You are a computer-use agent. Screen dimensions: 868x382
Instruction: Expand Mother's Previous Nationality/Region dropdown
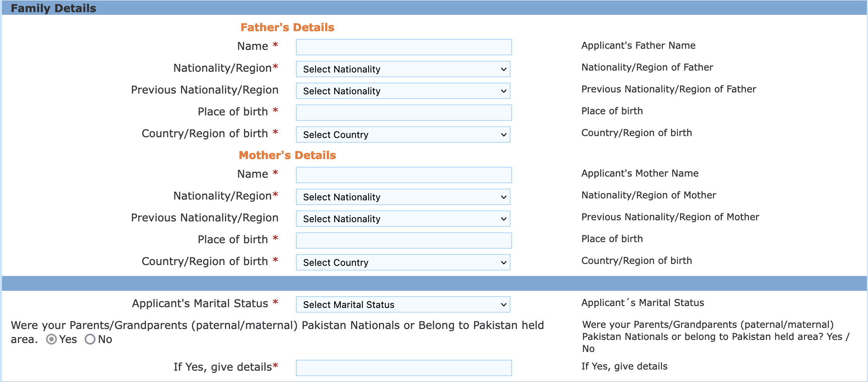tap(403, 219)
